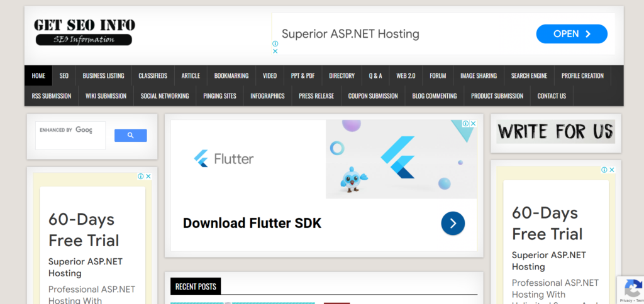Open the RSS Submission menu item
Screen dimensions: 644x304
coord(52,96)
